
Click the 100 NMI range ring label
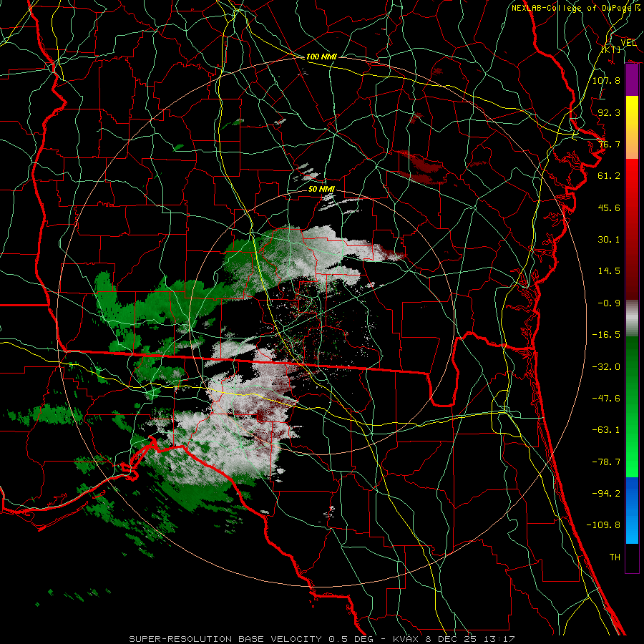coord(321,57)
